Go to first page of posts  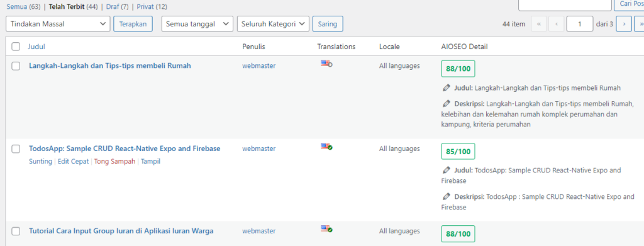click(x=539, y=24)
